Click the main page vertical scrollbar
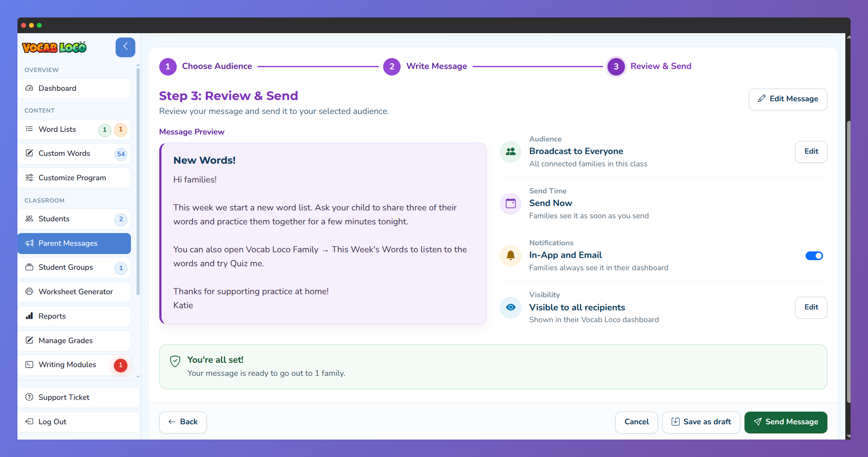 pyautogui.click(x=848, y=262)
